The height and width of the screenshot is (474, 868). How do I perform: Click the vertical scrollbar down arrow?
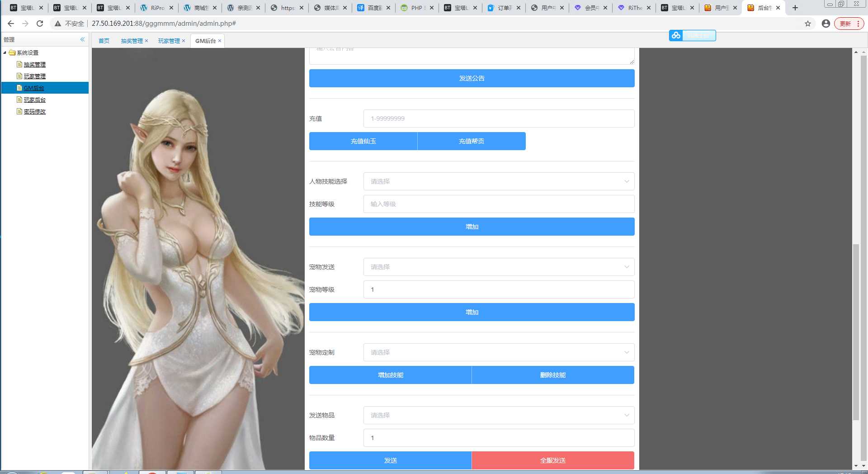pyautogui.click(x=856, y=466)
